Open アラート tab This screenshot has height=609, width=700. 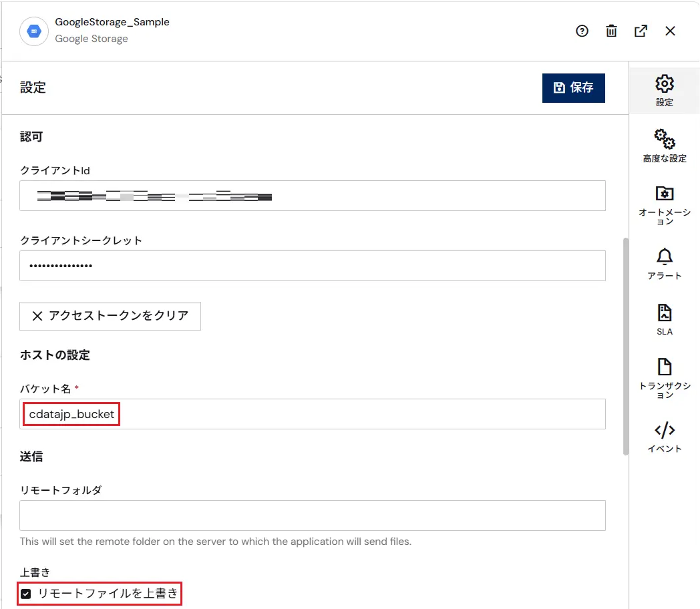665,264
